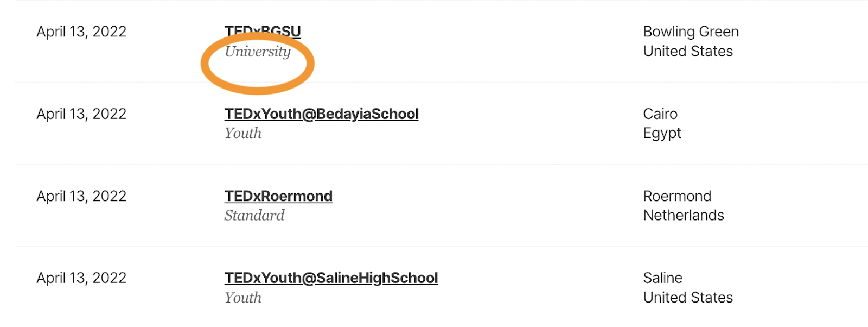This screenshot has height=327, width=868.
Task: Click the Youth label under TEDxYouth@SalineHighSchool
Action: tap(243, 298)
